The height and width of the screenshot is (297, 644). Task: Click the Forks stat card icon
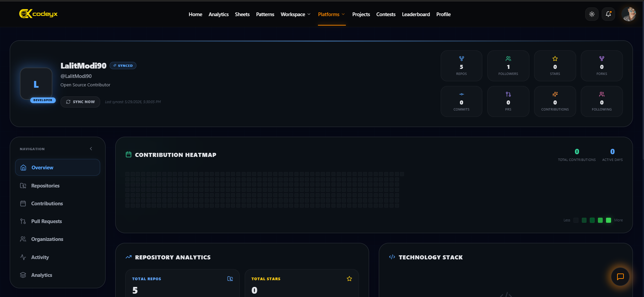click(x=602, y=58)
